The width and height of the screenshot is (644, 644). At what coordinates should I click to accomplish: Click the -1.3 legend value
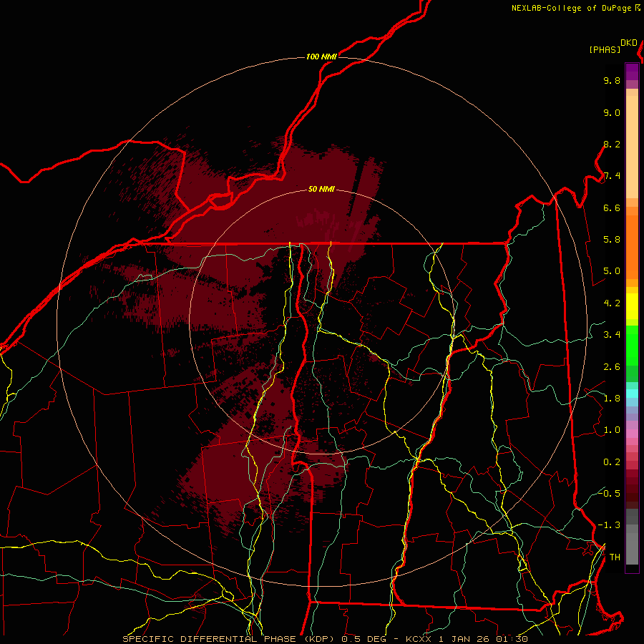609,525
